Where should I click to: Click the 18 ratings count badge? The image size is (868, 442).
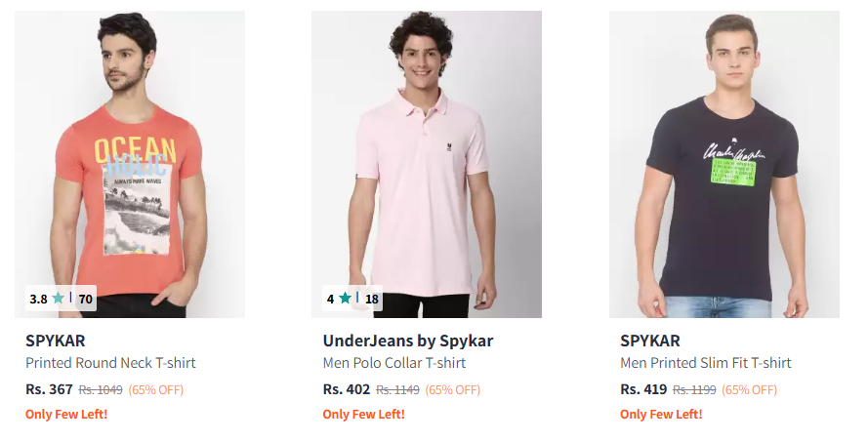[x=372, y=299]
